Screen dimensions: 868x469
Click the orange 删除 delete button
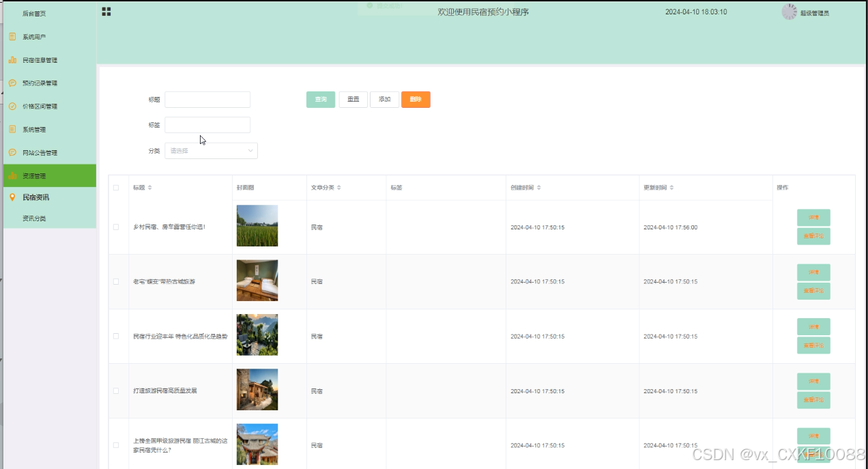(x=416, y=100)
